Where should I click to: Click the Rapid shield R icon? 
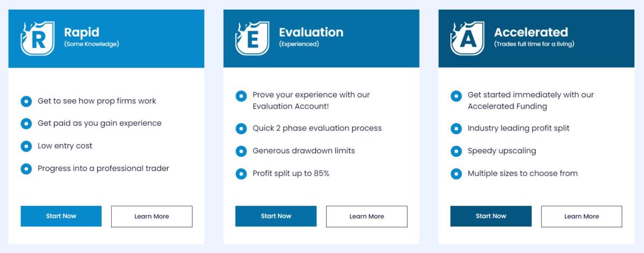click(37, 38)
